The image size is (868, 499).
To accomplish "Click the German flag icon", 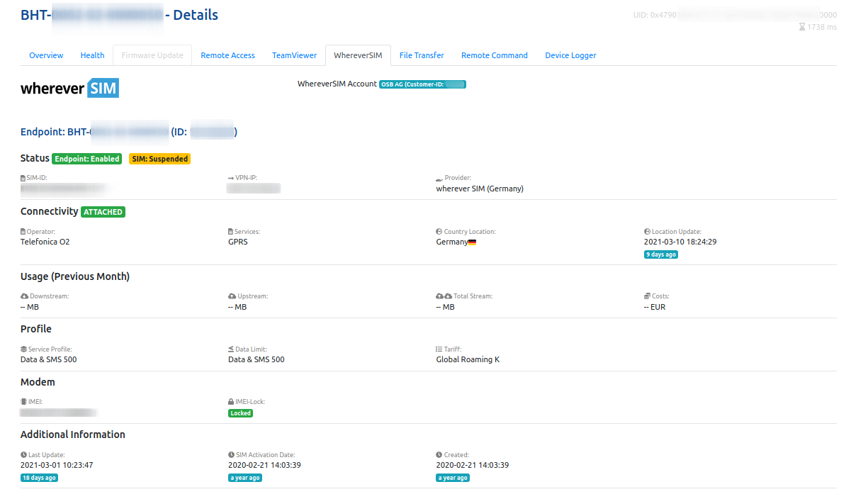I will [472, 242].
